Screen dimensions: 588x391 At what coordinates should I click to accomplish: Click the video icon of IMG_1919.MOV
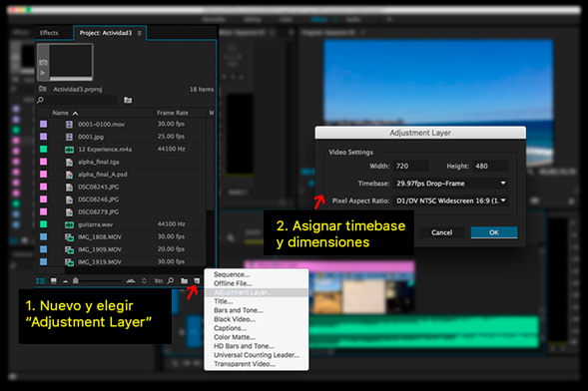(x=69, y=261)
